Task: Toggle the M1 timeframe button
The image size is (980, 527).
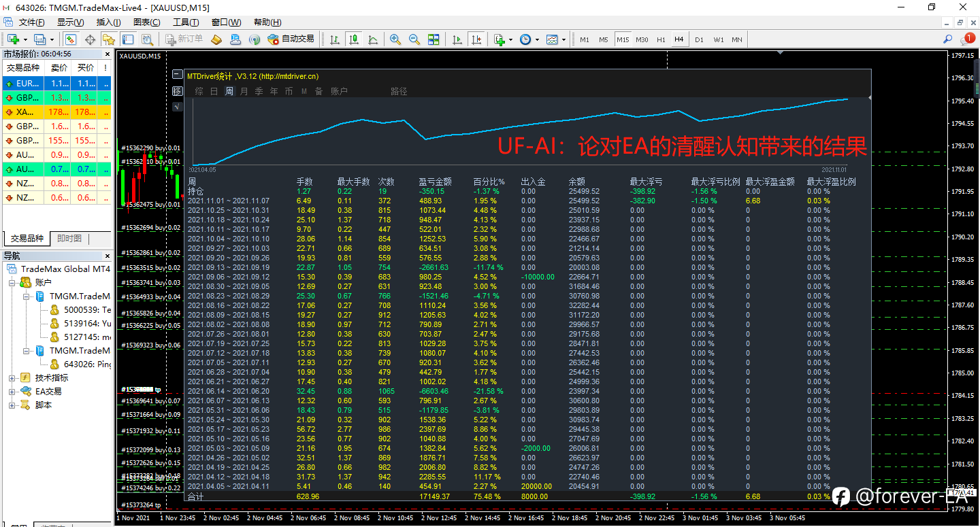Action: [x=585, y=39]
